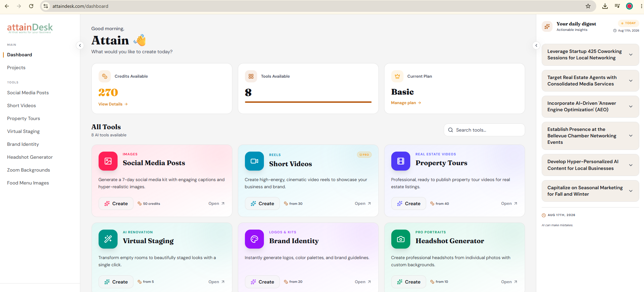Open the Virtual Staging card link

216,282
